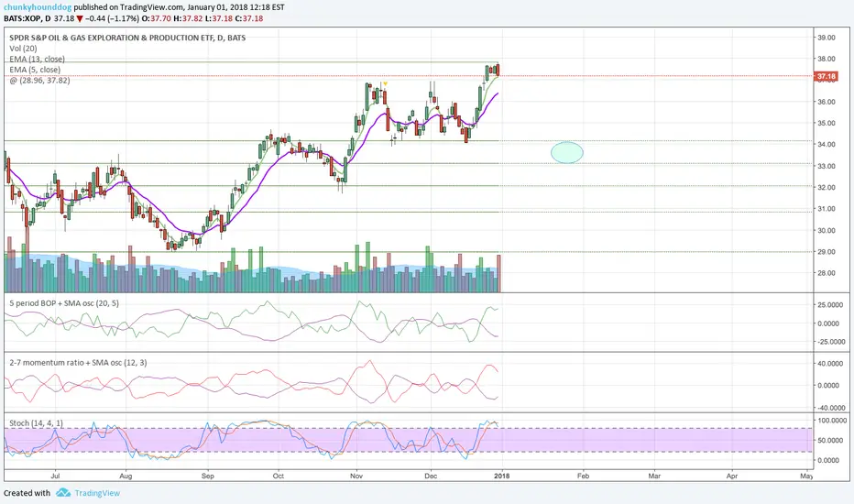Click the 32.00 price axis value
The width and height of the screenshot is (854, 504).
tap(827, 188)
